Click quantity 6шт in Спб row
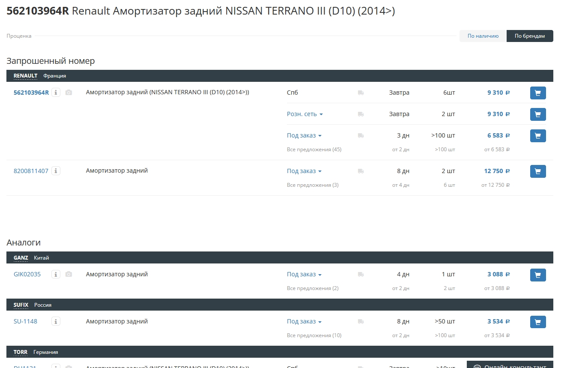Viewport: 588px width, 368px height. 449,93
